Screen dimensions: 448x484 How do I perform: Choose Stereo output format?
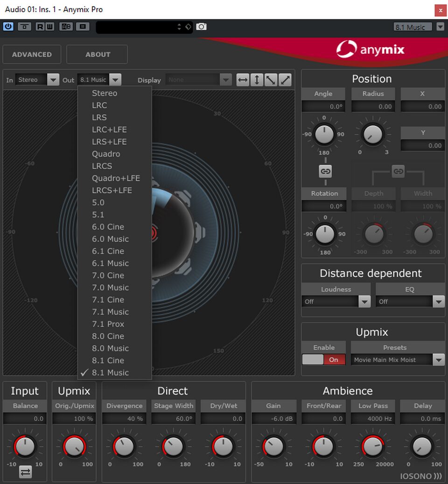pyautogui.click(x=115, y=93)
